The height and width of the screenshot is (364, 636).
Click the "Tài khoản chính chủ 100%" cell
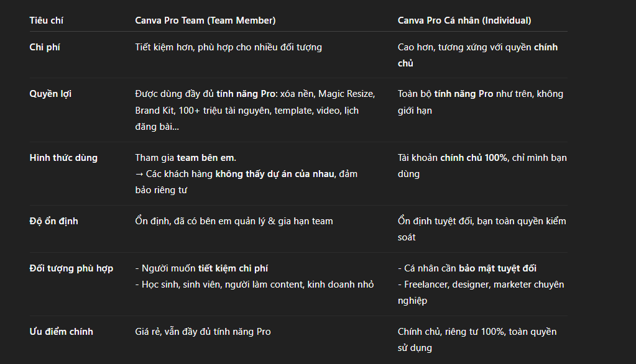tap(482, 165)
